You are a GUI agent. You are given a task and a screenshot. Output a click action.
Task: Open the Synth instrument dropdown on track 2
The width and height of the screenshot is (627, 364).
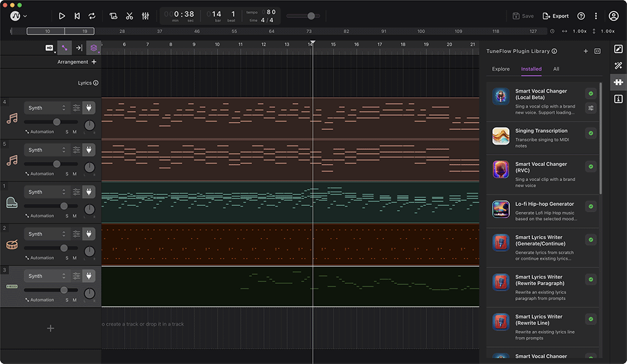pyautogui.click(x=46, y=234)
